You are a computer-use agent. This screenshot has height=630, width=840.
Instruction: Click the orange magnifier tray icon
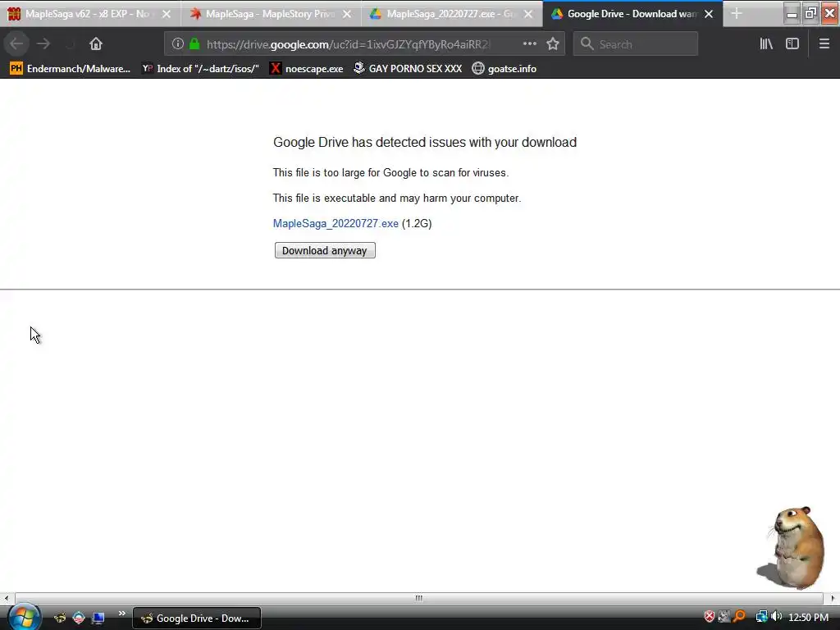click(x=740, y=617)
